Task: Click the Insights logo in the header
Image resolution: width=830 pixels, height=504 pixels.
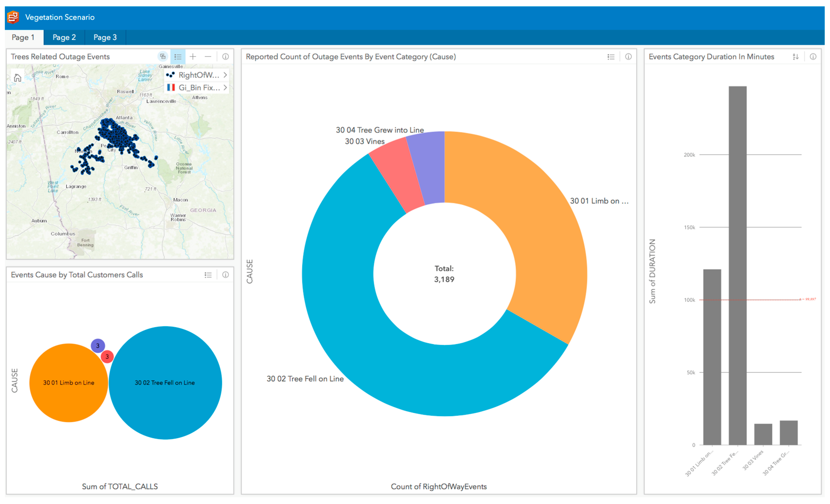Action: coord(13,17)
